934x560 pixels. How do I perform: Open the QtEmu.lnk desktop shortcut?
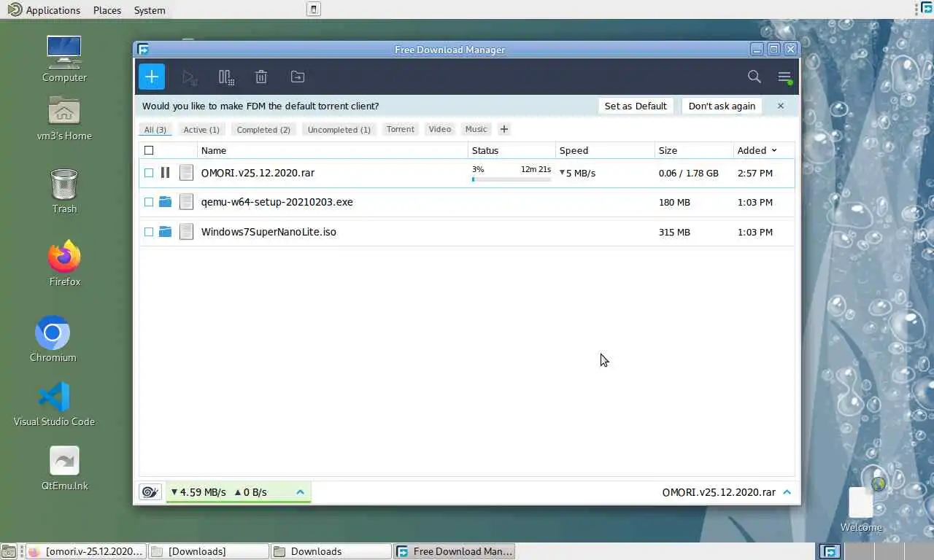pyautogui.click(x=64, y=468)
